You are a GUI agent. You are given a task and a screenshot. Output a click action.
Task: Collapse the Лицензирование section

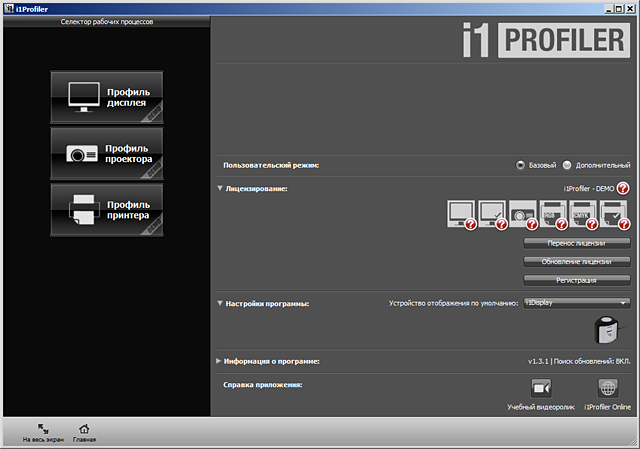point(220,188)
